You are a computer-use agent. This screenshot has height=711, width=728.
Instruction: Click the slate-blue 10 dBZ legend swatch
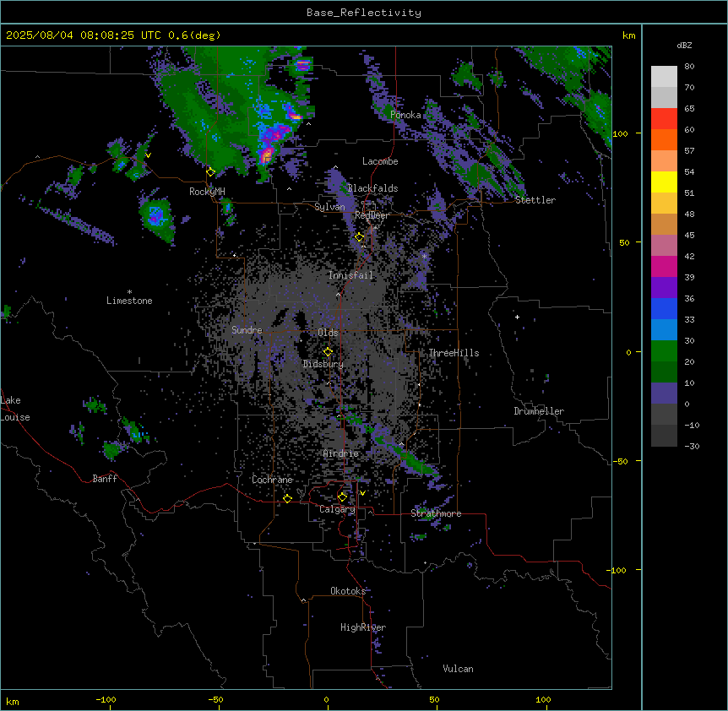coord(664,393)
